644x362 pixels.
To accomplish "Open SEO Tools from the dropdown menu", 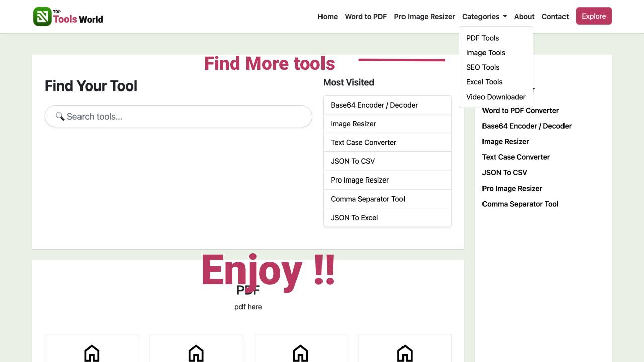I will click(x=482, y=67).
